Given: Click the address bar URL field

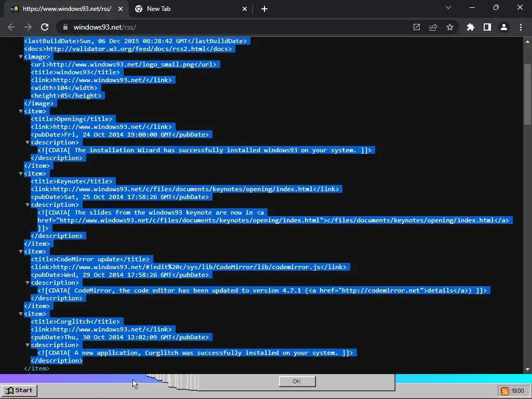Looking at the screenshot, I should (x=234, y=27).
